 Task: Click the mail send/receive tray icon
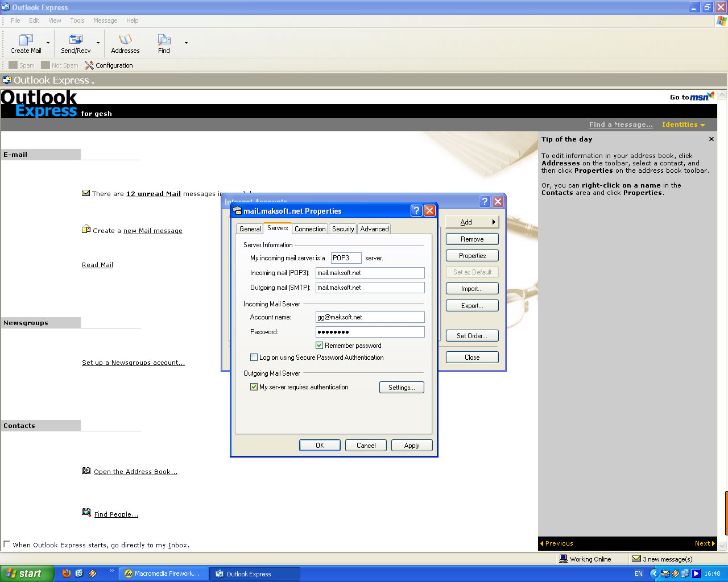coord(665,574)
